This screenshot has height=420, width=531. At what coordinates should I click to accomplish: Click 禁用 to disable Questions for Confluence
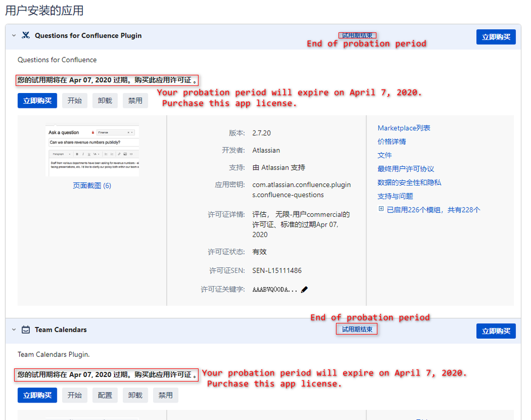click(x=135, y=100)
